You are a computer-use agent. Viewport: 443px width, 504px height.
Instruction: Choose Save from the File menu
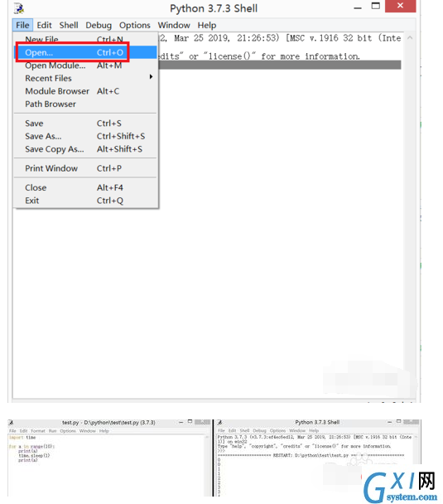(86, 124)
